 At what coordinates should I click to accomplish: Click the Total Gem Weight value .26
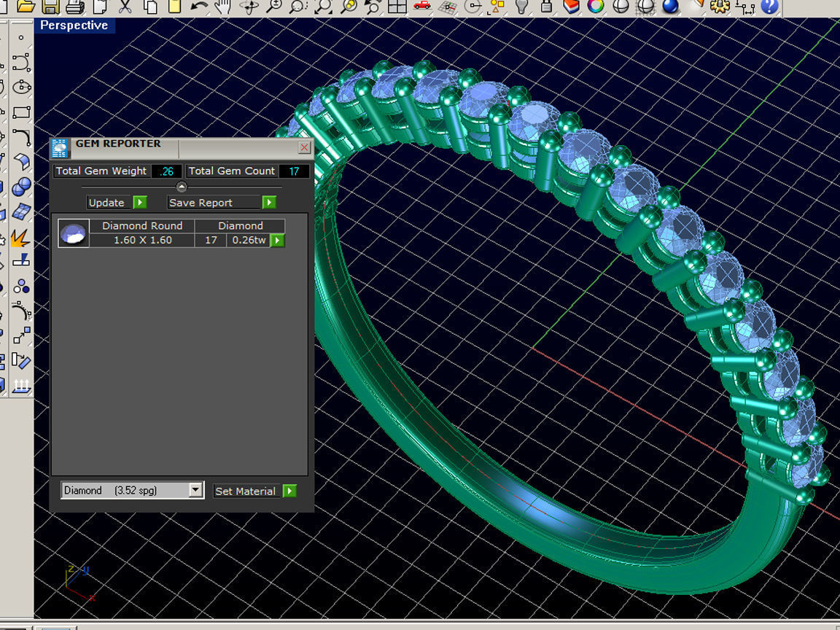(167, 171)
